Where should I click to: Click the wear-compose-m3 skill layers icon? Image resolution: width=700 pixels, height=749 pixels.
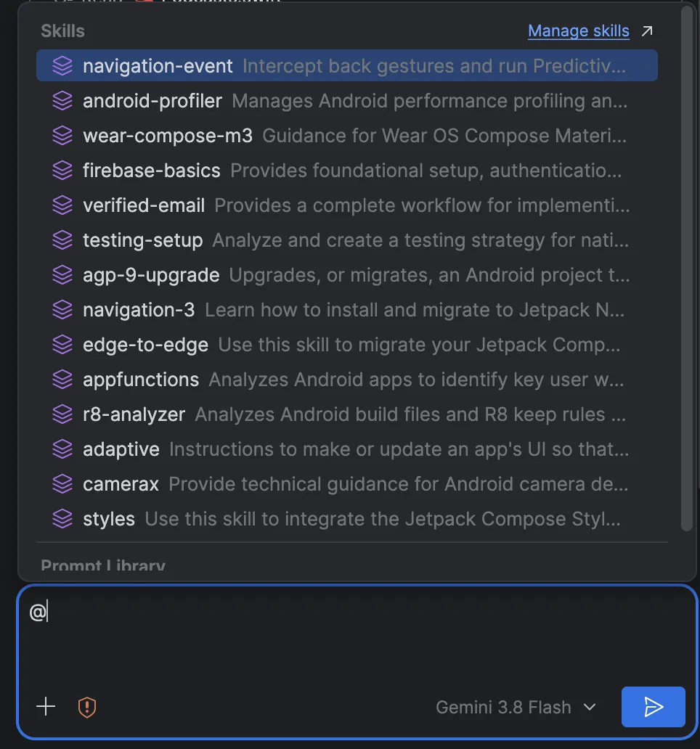click(62, 136)
